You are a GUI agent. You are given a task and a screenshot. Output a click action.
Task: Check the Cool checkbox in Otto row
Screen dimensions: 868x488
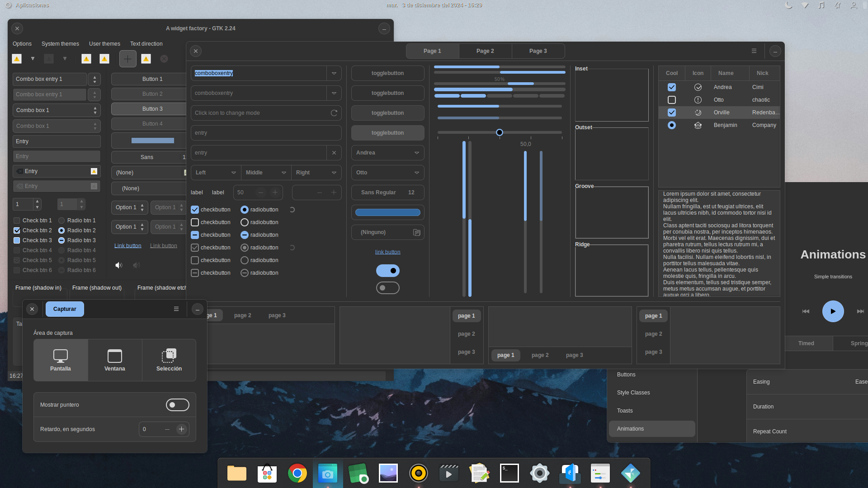coord(672,100)
